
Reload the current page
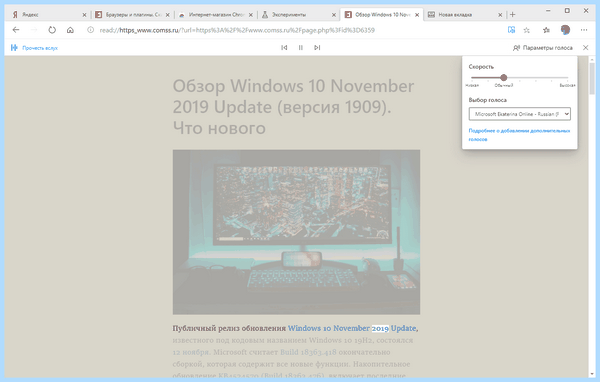click(52, 30)
